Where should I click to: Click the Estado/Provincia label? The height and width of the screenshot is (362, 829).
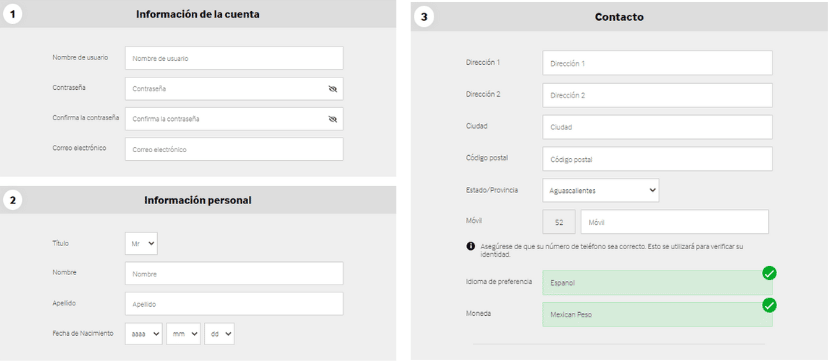[x=492, y=190]
